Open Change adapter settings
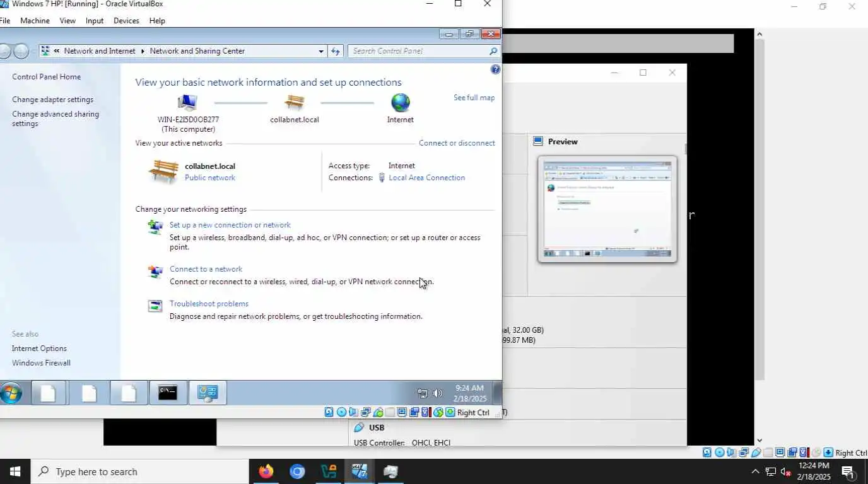Screen dimensions: 868x484 click(52, 100)
